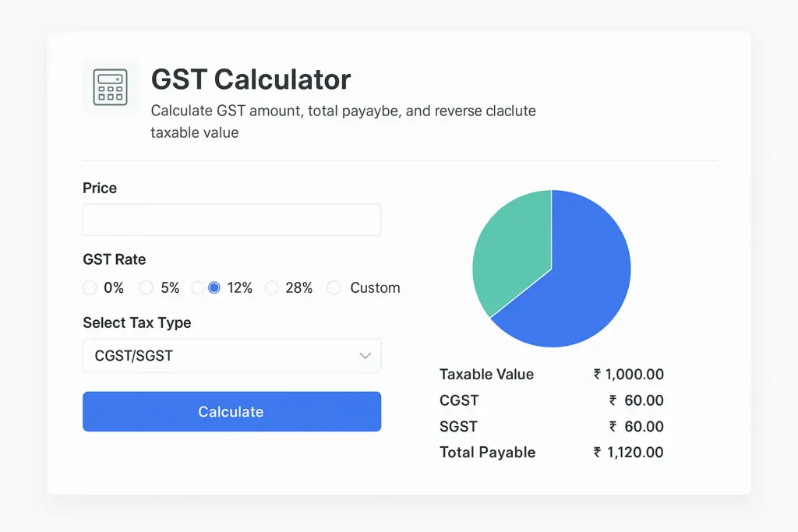This screenshot has height=532, width=798.
Task: Click the GST Rate section label
Action: [114, 259]
